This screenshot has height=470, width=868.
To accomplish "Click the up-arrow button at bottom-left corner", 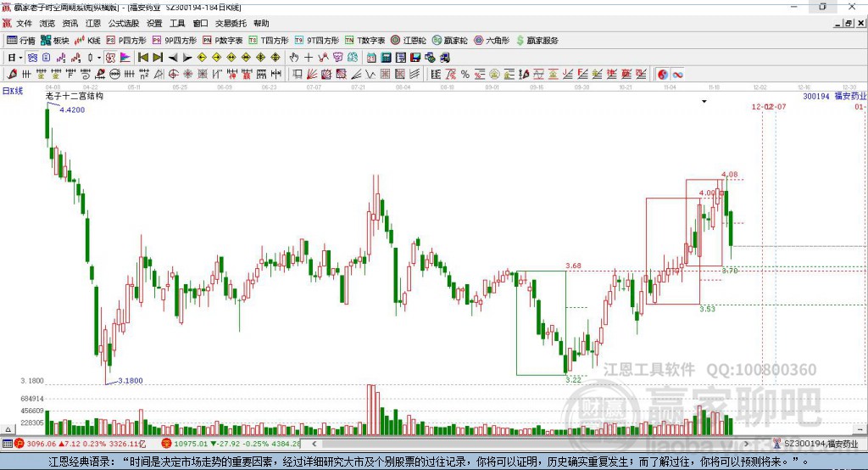I will tap(8, 429).
